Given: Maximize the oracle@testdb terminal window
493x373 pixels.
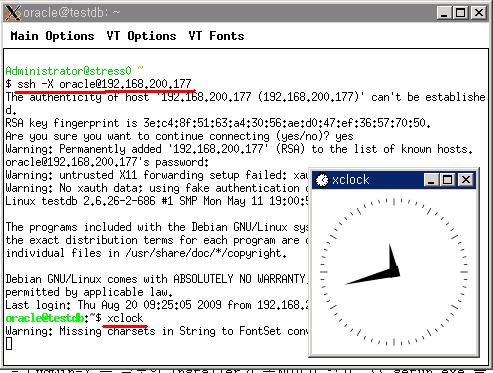Looking at the screenshot, I should [x=460, y=13].
